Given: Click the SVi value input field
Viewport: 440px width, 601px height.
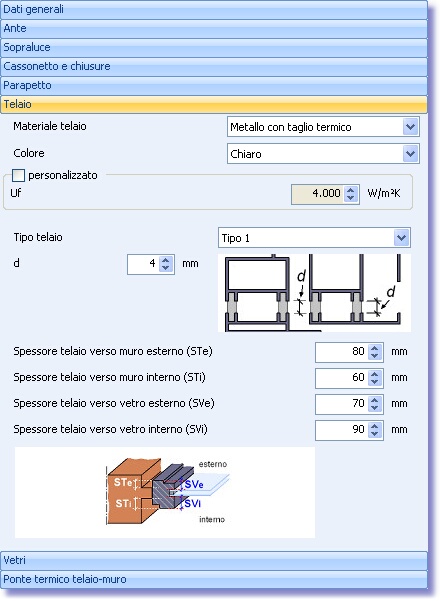Looking at the screenshot, I should point(341,430).
